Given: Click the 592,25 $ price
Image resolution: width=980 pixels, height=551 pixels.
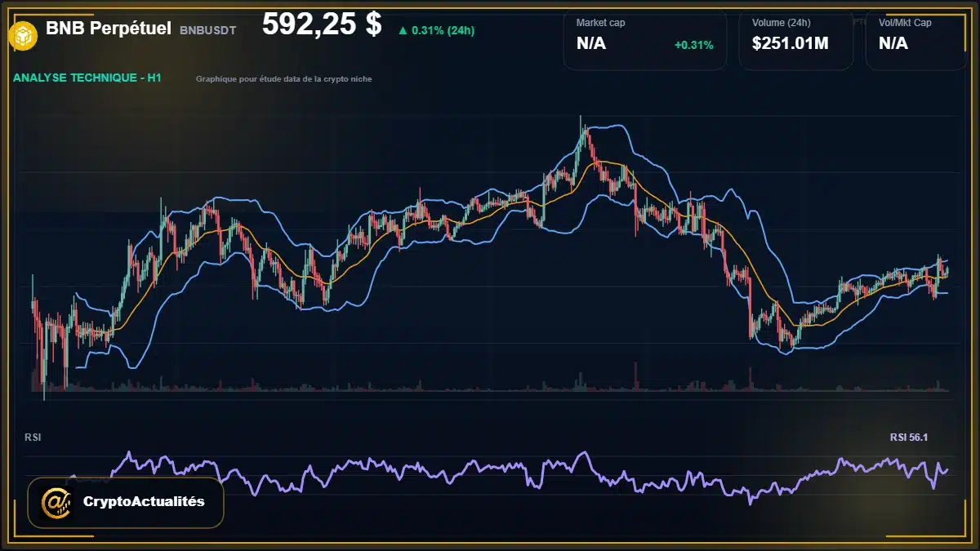Looking at the screenshot, I should (x=322, y=24).
